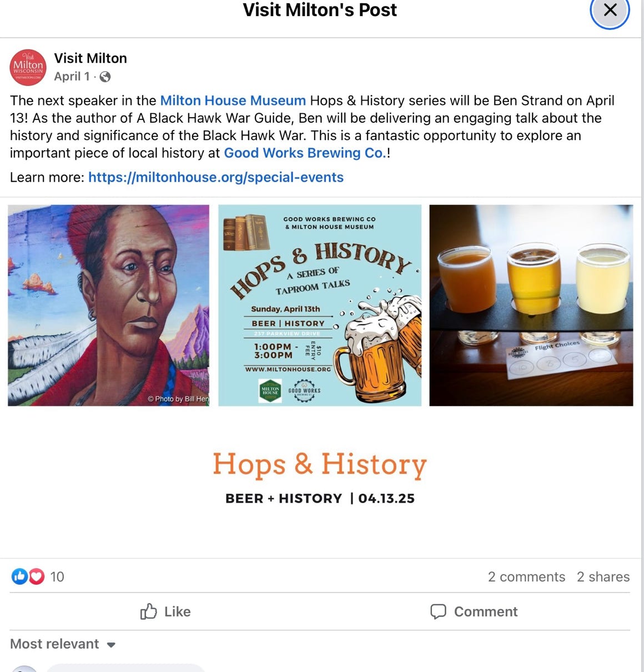Open the Hops & History flyer image
The width and height of the screenshot is (644, 672).
(320, 305)
